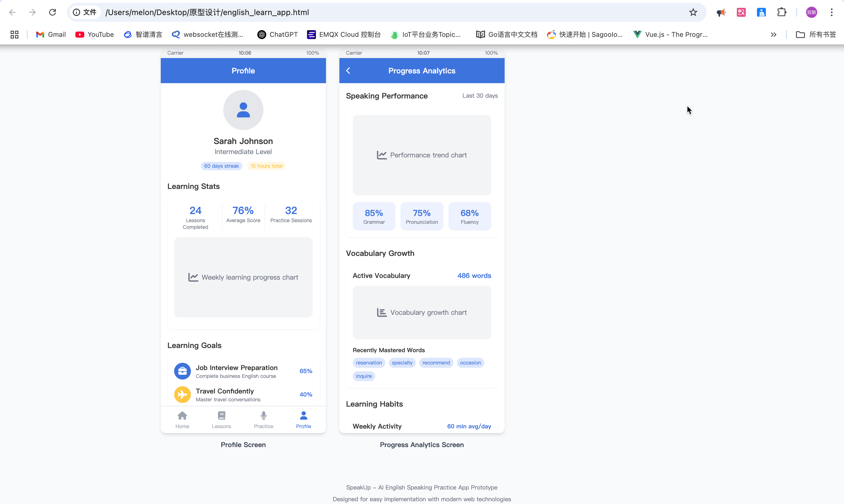This screenshot has height=504, width=844.
Task: Click the user avatar profile icon
Action: [x=243, y=110]
